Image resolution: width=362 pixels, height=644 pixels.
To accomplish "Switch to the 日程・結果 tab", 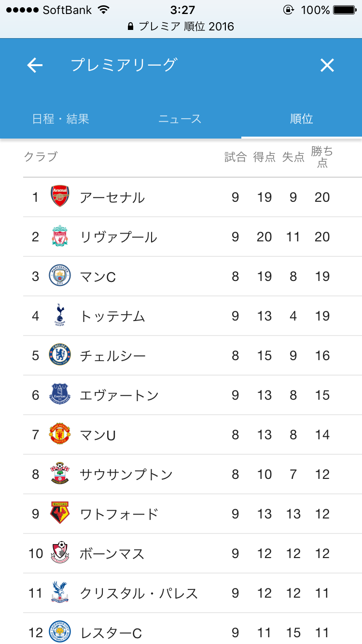I will point(61,119).
